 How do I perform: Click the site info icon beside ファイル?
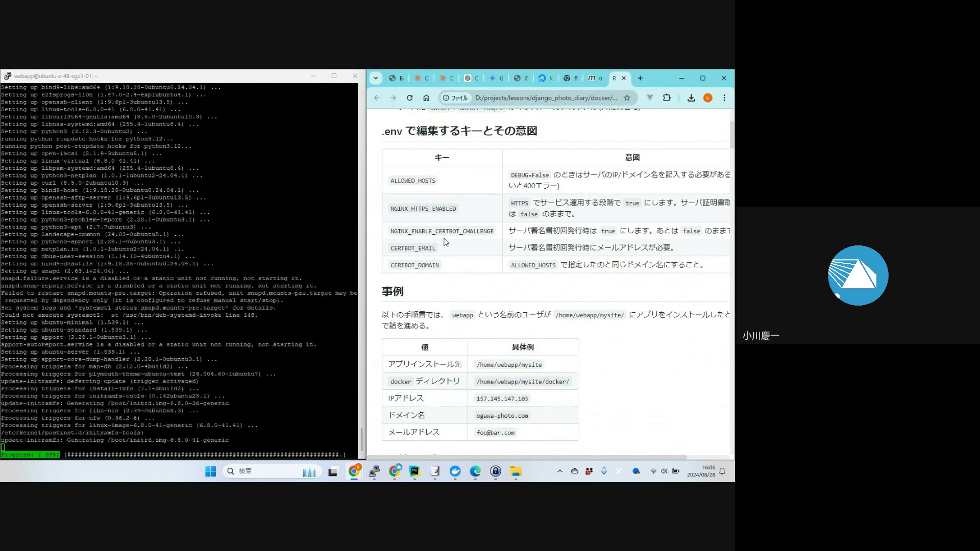click(x=446, y=98)
